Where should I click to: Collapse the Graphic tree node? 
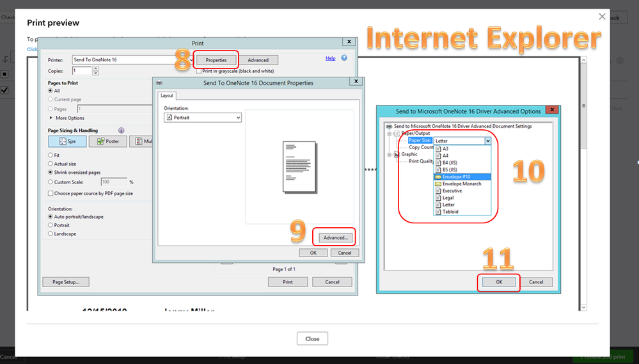[x=389, y=154]
